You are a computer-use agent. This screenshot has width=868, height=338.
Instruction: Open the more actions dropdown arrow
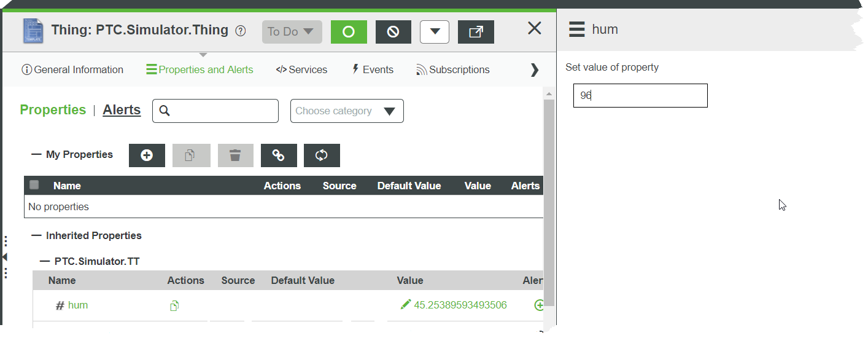coord(435,32)
